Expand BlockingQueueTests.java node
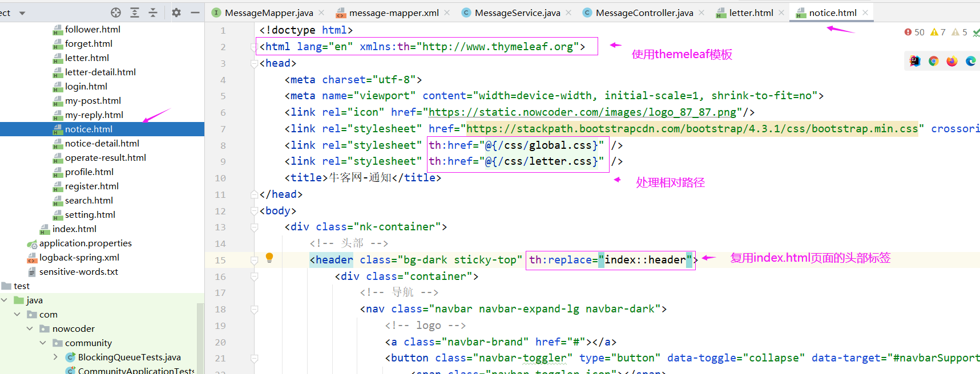Viewport: 980px width, 374px height. point(55,357)
